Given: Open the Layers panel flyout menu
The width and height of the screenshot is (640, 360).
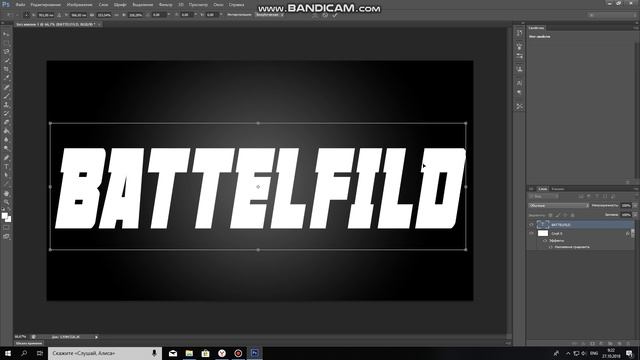Looking at the screenshot, I should pos(636,189).
